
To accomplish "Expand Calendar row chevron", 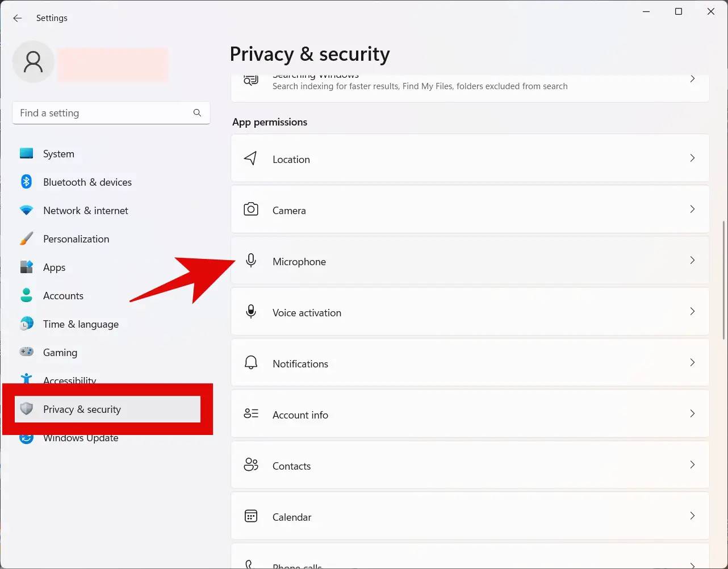I will point(692,516).
